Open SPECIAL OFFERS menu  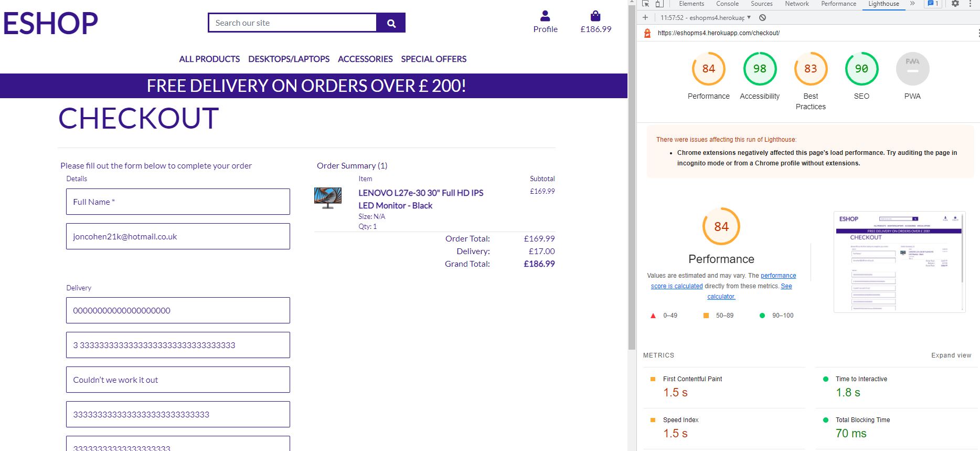tap(433, 59)
